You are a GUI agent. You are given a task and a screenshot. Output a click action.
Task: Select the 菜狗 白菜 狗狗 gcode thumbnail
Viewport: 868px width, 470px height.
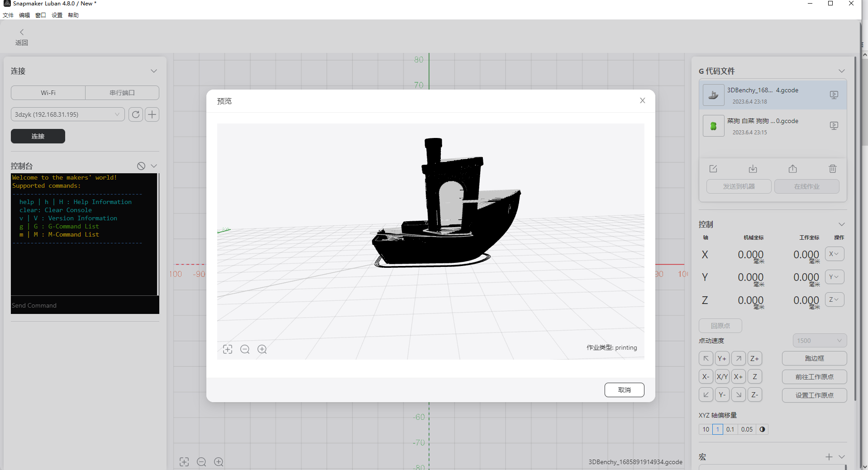click(713, 126)
